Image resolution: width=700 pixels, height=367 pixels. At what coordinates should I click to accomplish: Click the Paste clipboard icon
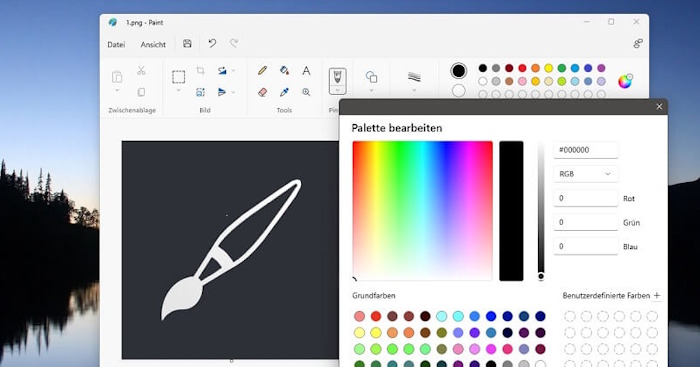pyautogui.click(x=117, y=77)
